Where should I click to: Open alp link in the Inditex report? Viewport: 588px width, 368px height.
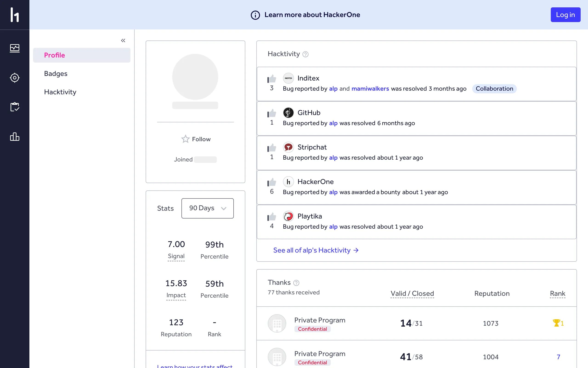[333, 89]
